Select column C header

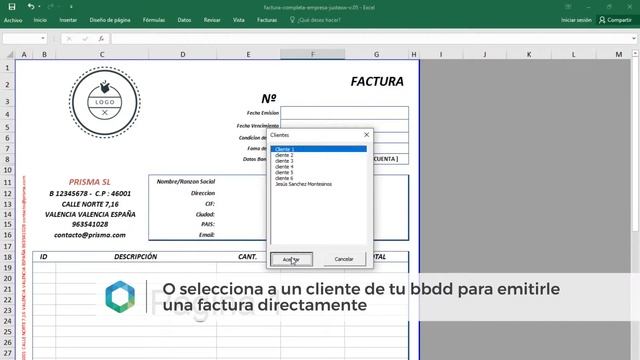pyautogui.click(x=102, y=54)
